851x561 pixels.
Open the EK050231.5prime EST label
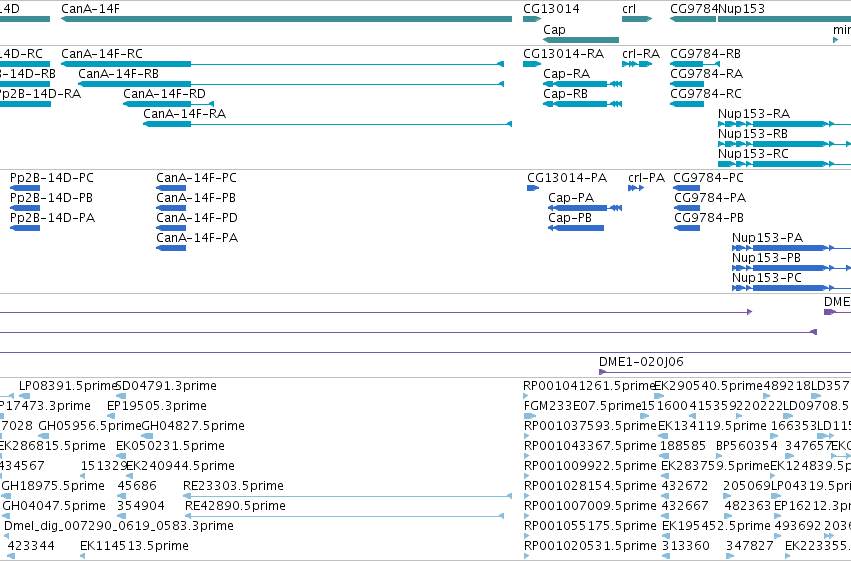pos(170,446)
